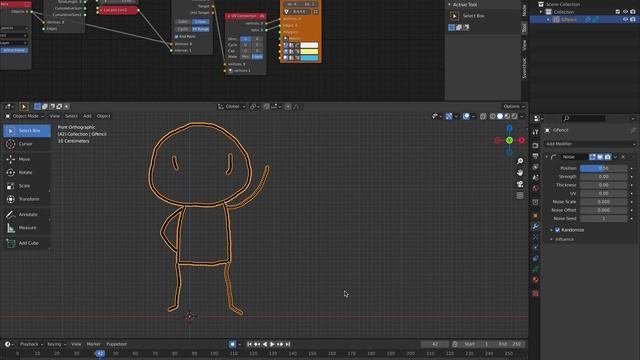Screen dimensions: 640x360
Task: Open the timeline Marker menu
Action: pos(93,344)
